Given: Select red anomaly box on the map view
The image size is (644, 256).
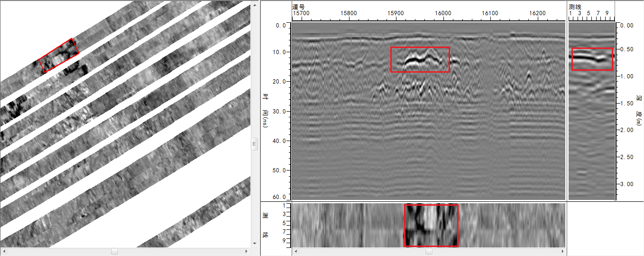Looking at the screenshot, I should [59, 56].
